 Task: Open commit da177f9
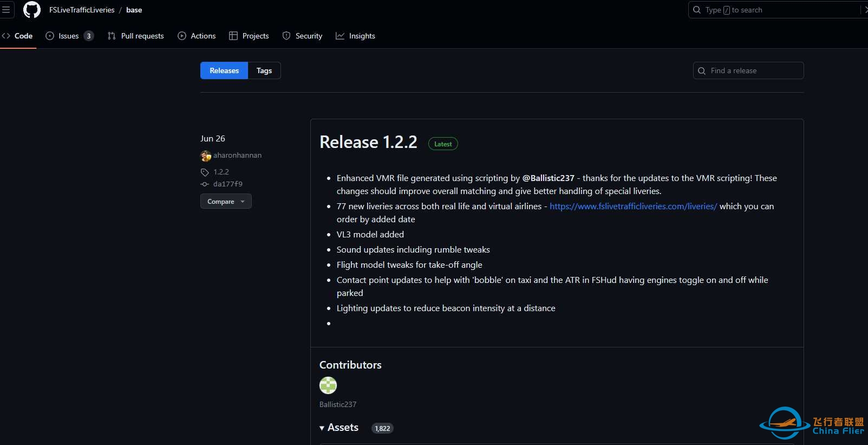228,184
